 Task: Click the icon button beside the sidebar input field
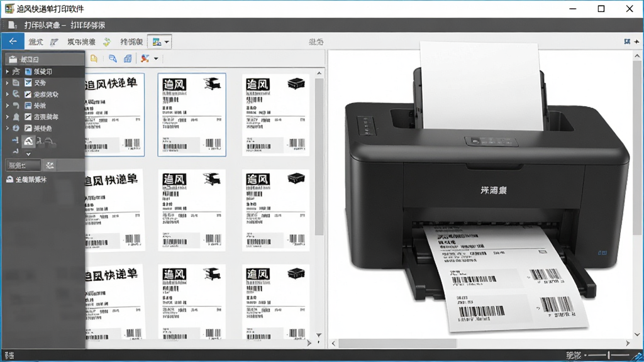pos(50,165)
